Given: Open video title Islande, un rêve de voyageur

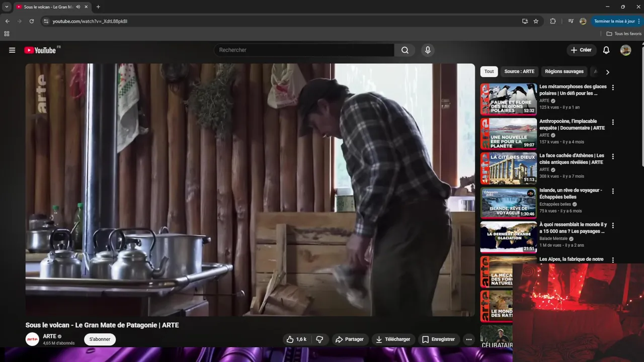Looking at the screenshot, I should pyautogui.click(x=571, y=194).
